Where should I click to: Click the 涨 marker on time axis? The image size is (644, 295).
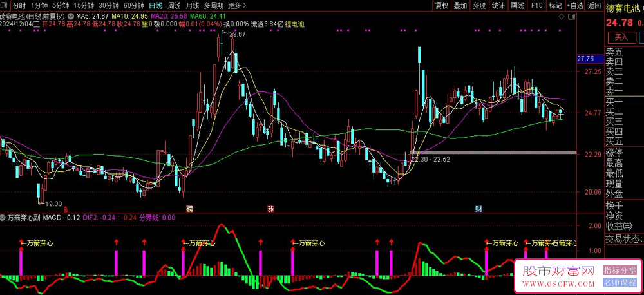coord(270,208)
